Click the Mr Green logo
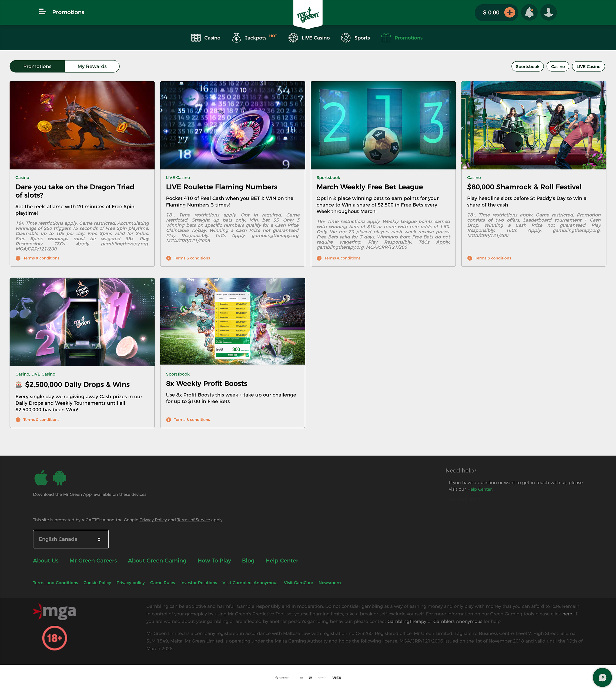 (x=308, y=15)
